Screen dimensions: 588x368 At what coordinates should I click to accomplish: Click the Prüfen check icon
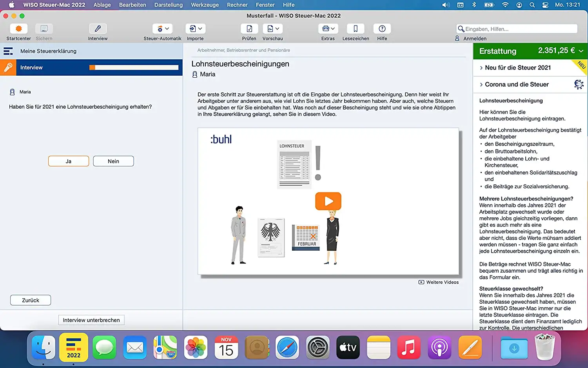pos(249,29)
